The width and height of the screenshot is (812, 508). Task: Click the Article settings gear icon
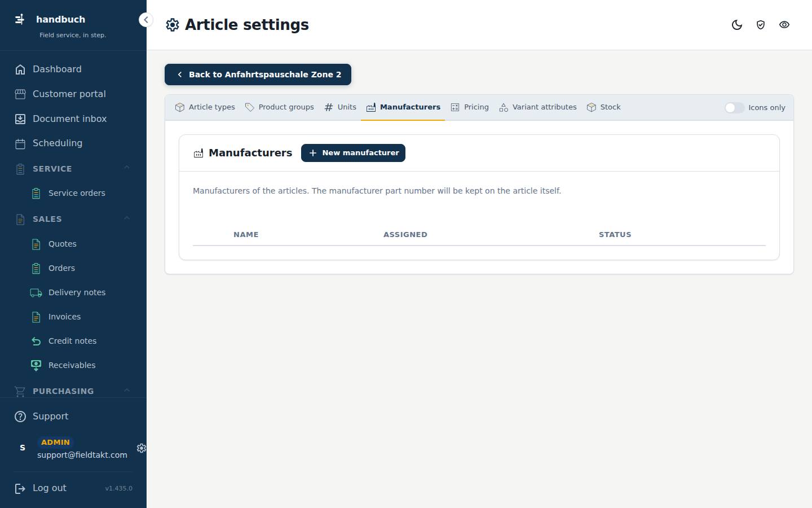(x=173, y=25)
